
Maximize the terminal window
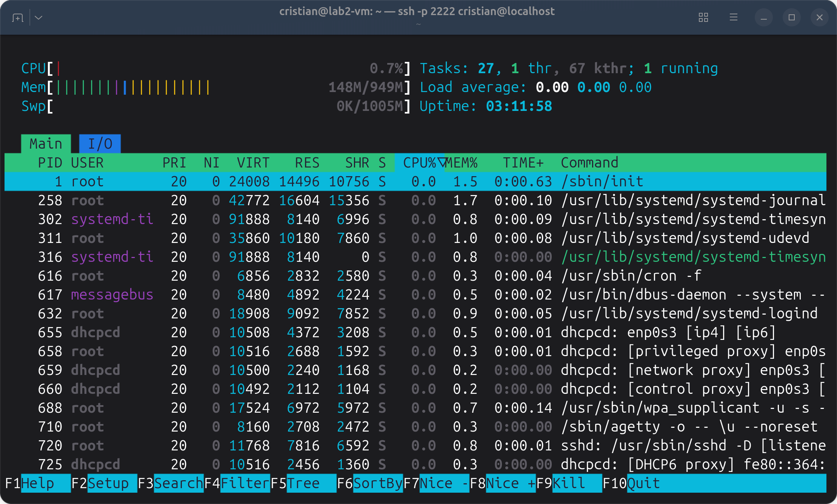pyautogui.click(x=791, y=17)
